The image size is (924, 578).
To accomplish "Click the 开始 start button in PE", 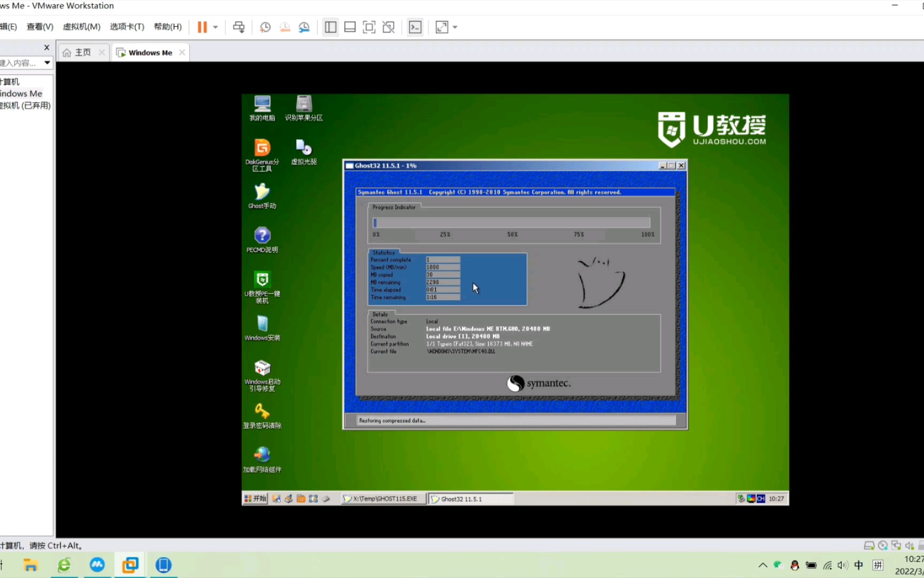I will [255, 499].
